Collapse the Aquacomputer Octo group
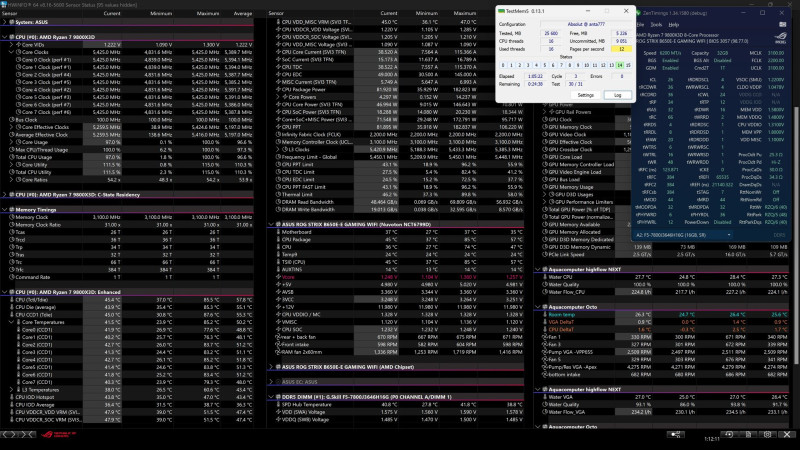This screenshot has height=450, width=800. click(538, 307)
